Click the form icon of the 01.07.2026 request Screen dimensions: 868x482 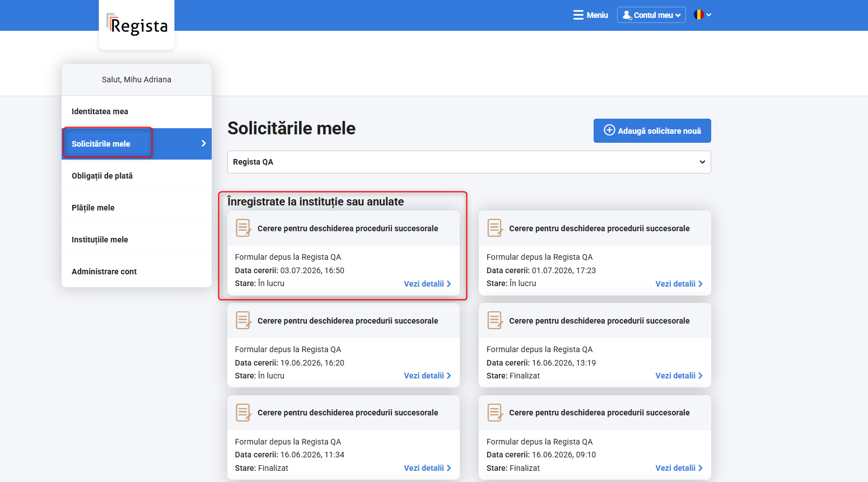pos(495,228)
